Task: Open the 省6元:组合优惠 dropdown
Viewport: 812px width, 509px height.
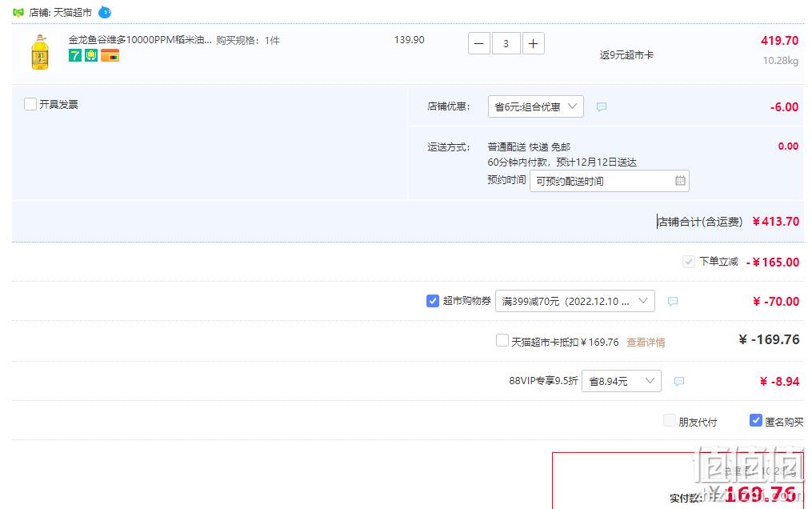Action: pyautogui.click(x=536, y=106)
